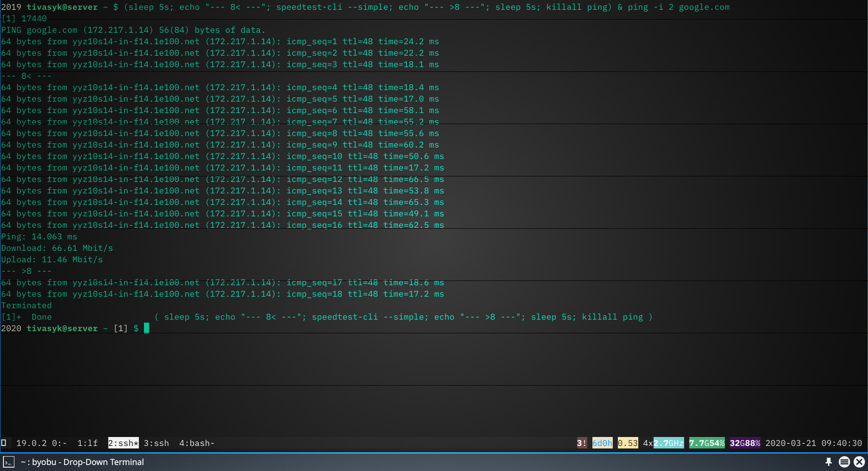The width and height of the screenshot is (868, 471).
Task: Switch to byobu window 4:bash-
Action: (197, 443)
